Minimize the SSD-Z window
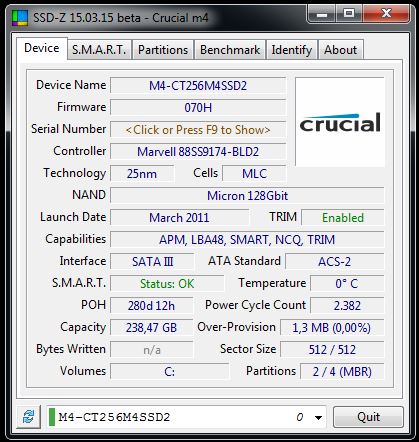419x442 pixels. tap(322, 15)
